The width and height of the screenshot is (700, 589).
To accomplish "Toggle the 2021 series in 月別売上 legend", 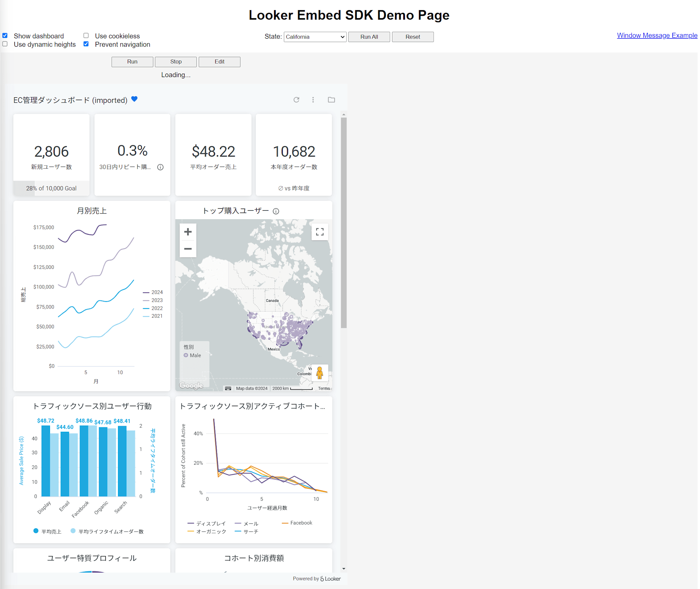I will tap(153, 317).
